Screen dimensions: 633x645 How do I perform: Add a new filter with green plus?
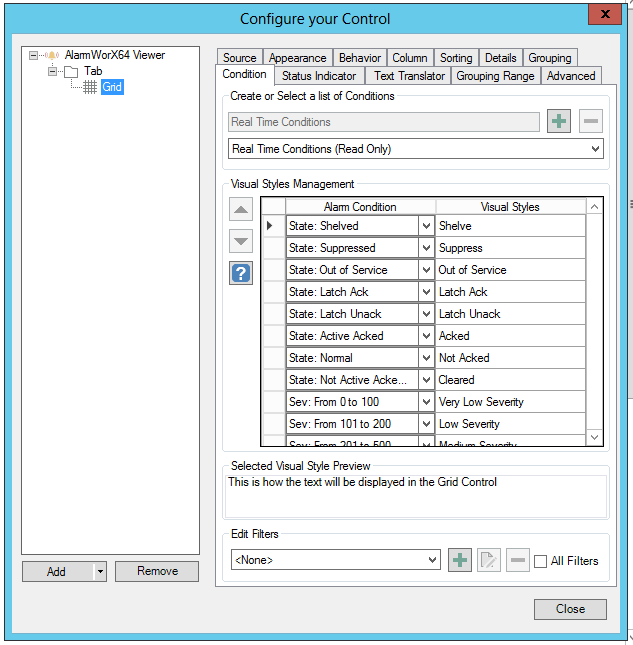pos(459,560)
